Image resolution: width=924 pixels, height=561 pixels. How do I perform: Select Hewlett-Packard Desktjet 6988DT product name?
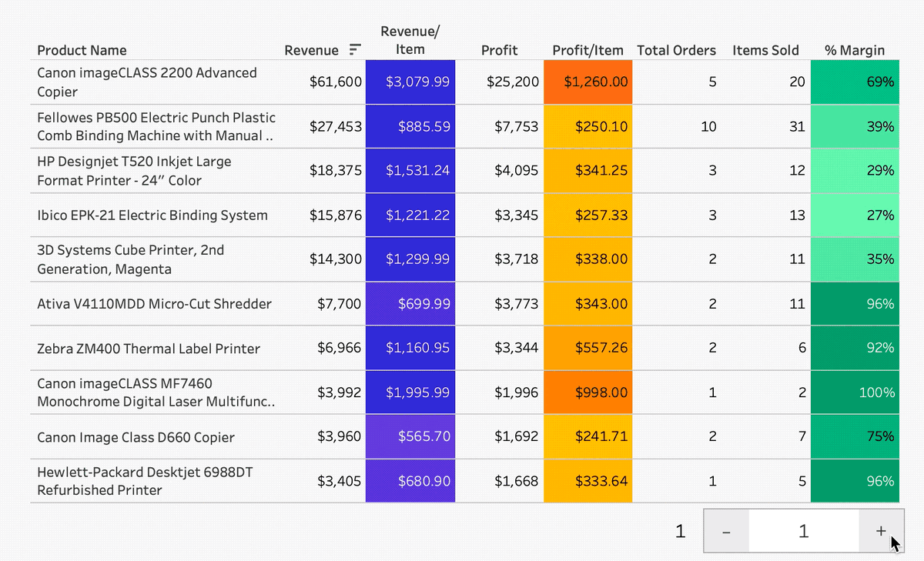145,481
